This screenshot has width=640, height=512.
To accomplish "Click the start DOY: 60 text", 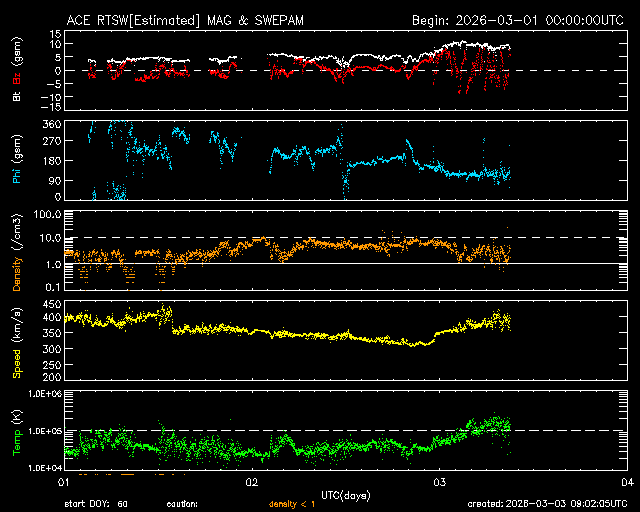I will pyautogui.click(x=96, y=505).
